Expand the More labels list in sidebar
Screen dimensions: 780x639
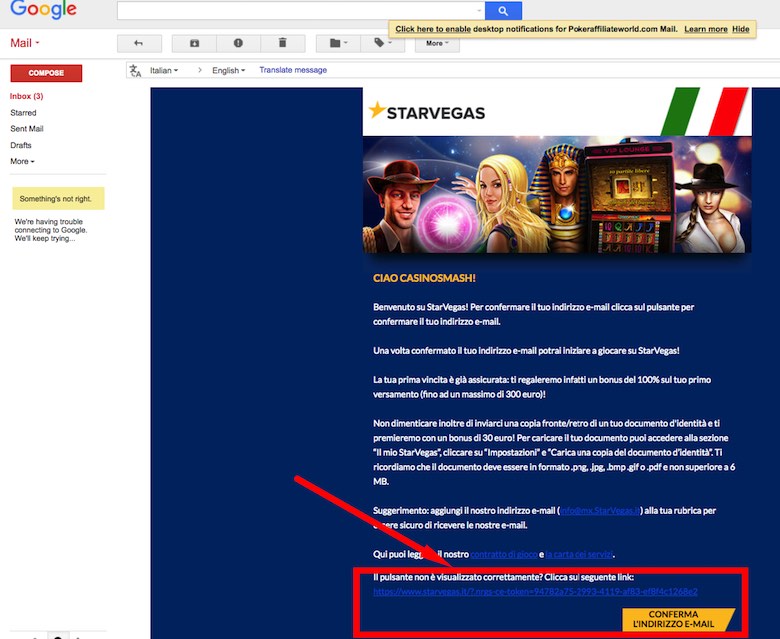[x=22, y=161]
